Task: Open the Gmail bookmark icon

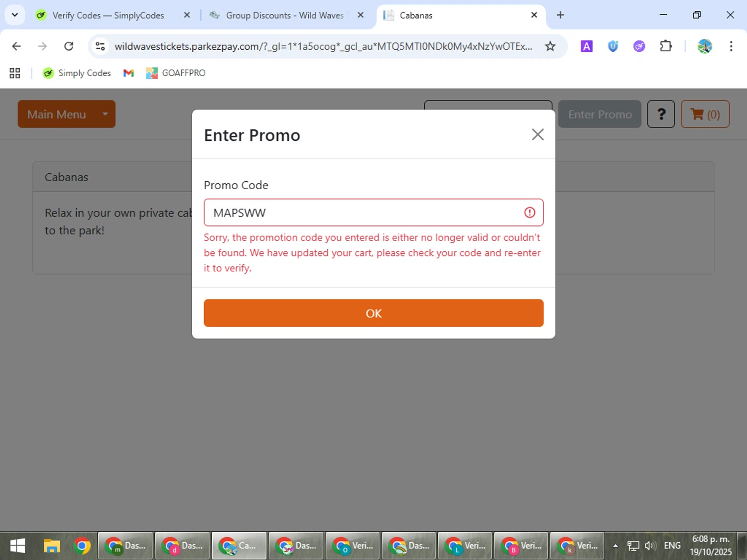Action: (128, 73)
